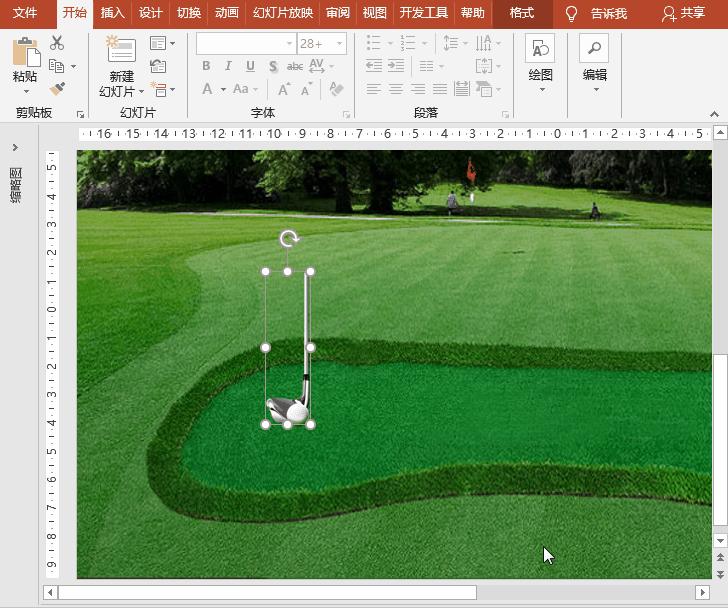Open the 动画 ribbon tab
Image resolution: width=728 pixels, height=608 pixels.
[x=227, y=13]
